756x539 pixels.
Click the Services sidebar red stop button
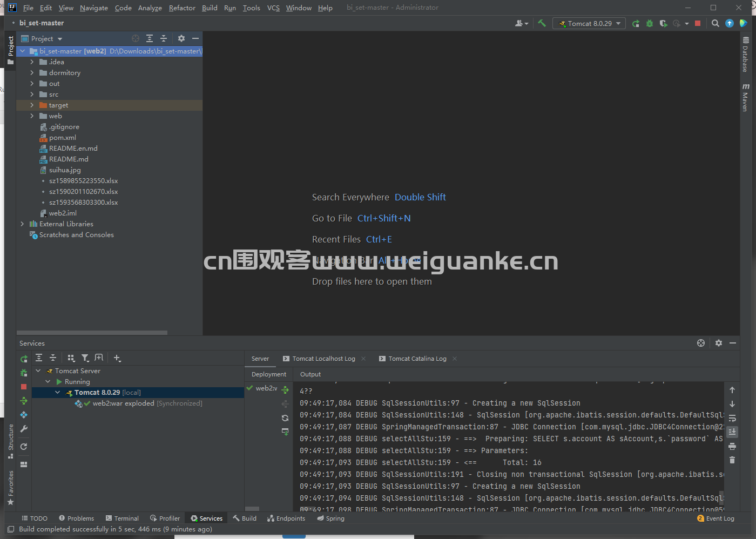(x=24, y=387)
